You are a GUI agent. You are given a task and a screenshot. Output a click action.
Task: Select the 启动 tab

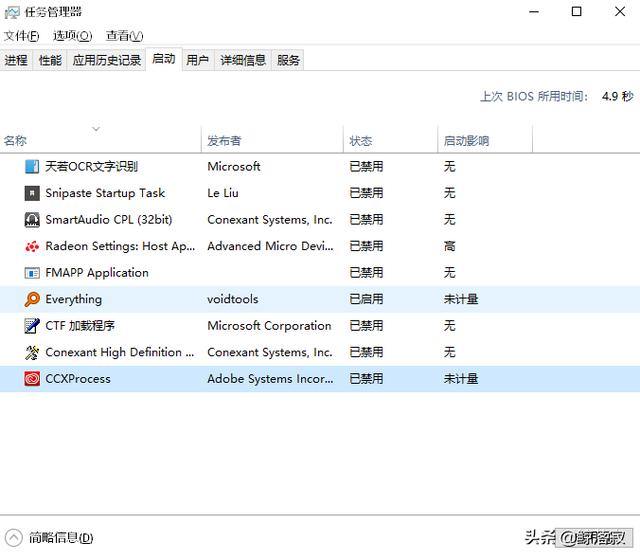164,59
